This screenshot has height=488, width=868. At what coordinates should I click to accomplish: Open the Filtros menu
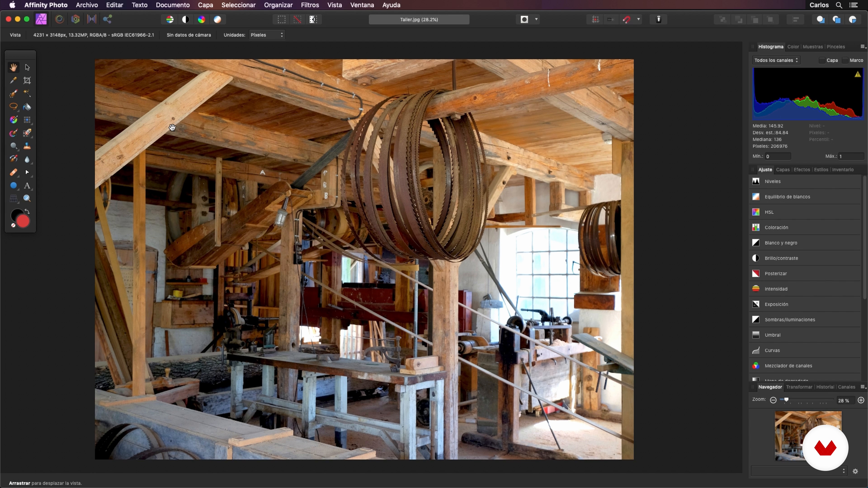tap(310, 5)
